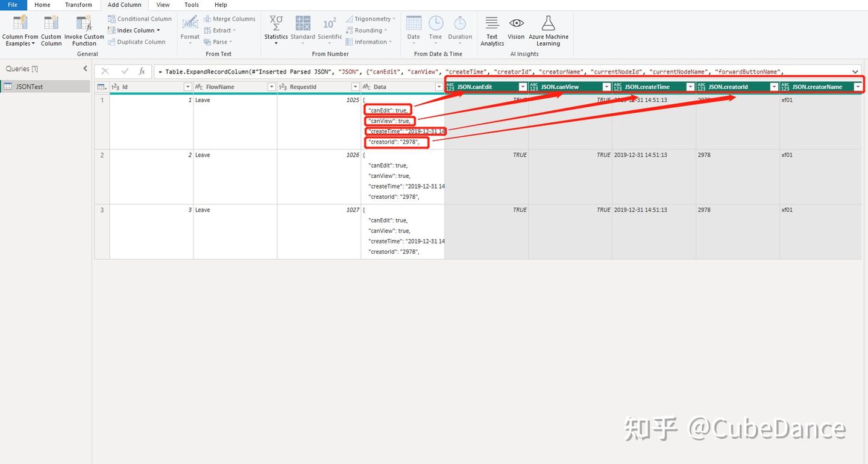
Task: Click the Text Analytics icon
Action: pos(492,23)
